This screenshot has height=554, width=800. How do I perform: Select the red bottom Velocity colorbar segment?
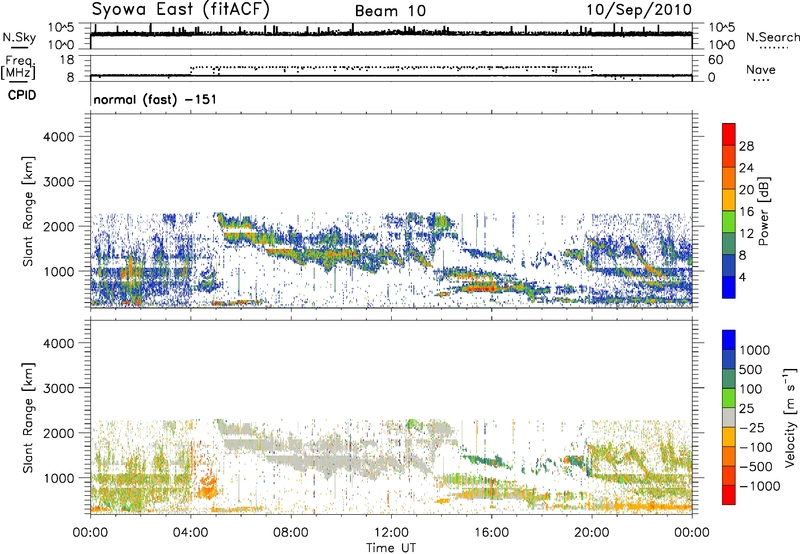[729, 495]
